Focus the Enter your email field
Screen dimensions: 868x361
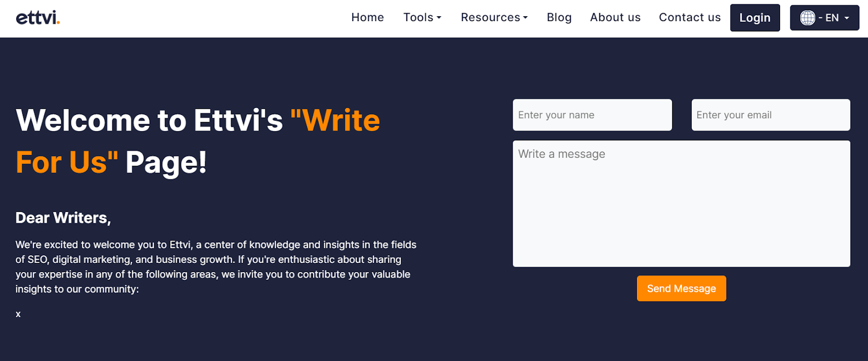[770, 115]
